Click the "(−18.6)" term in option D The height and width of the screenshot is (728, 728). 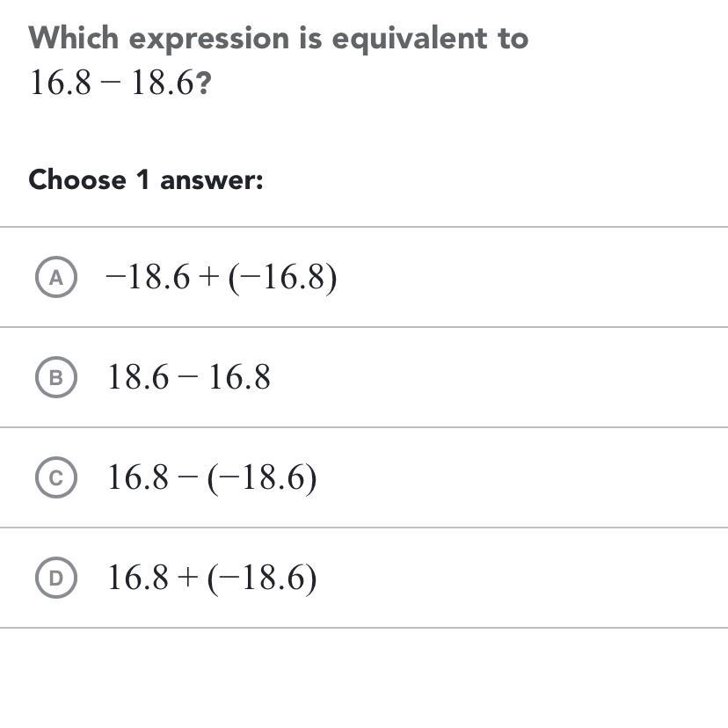point(262,578)
